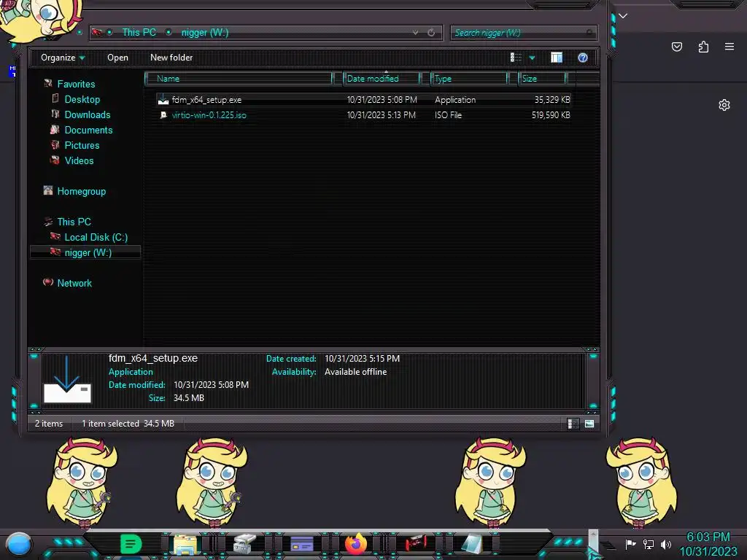Click the Favorites star icon
Screen dimensions: 747x560
(48, 83)
